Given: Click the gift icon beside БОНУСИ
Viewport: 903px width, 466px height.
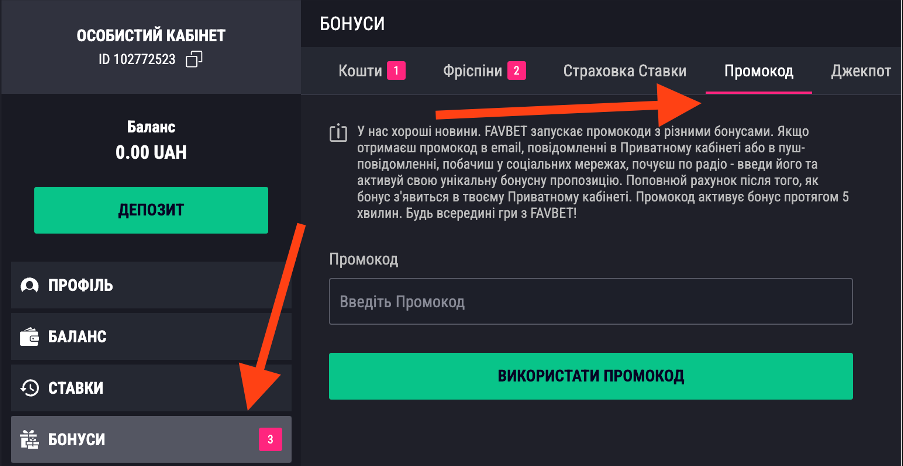Looking at the screenshot, I should pos(30,440).
